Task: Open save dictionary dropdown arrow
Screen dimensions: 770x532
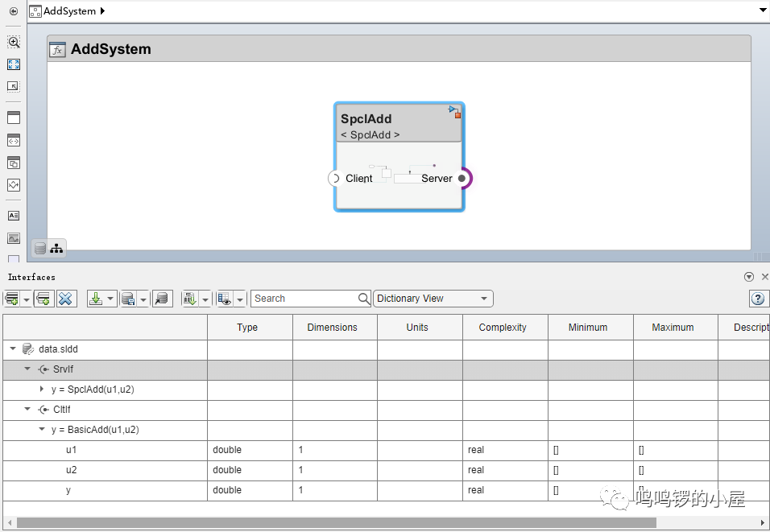Action: (x=143, y=299)
